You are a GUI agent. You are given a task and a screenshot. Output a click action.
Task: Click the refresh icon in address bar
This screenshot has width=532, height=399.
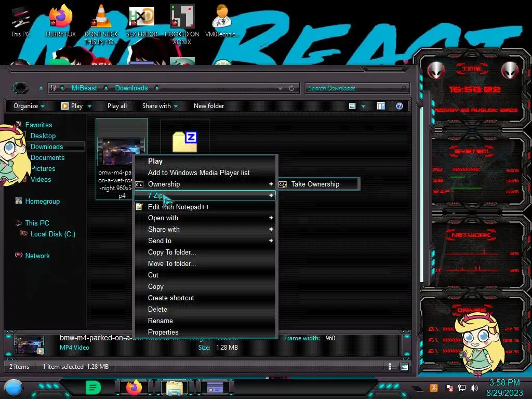click(x=291, y=88)
